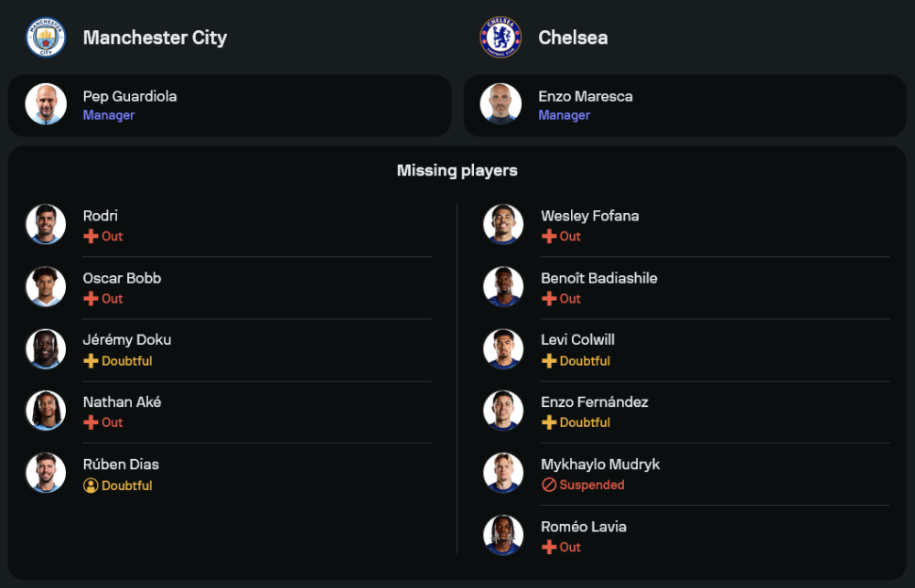Click the Manchester City club crest
The height and width of the screenshot is (588, 915).
click(46, 37)
